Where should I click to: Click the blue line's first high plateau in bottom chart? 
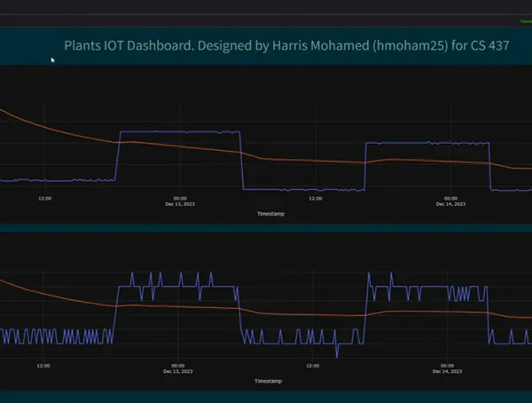(x=177, y=286)
